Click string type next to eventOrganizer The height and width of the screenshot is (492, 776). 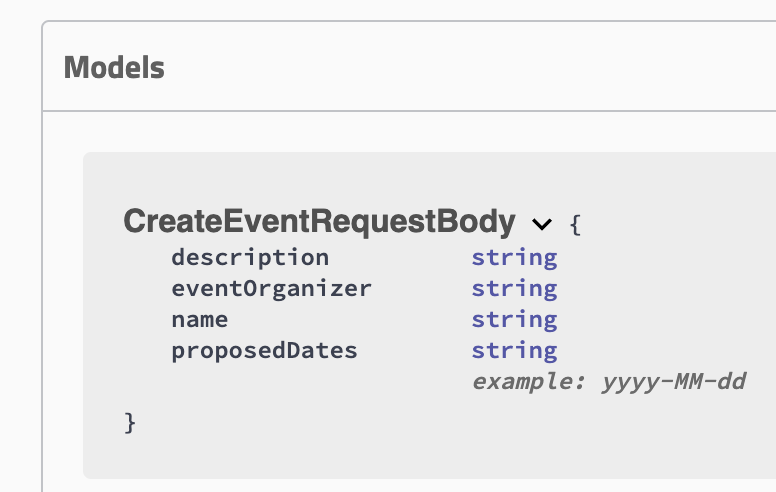[x=514, y=288]
